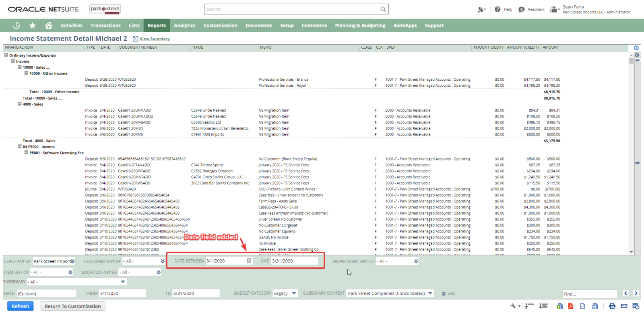Open the Planning & Budgeting menu

coord(360,25)
